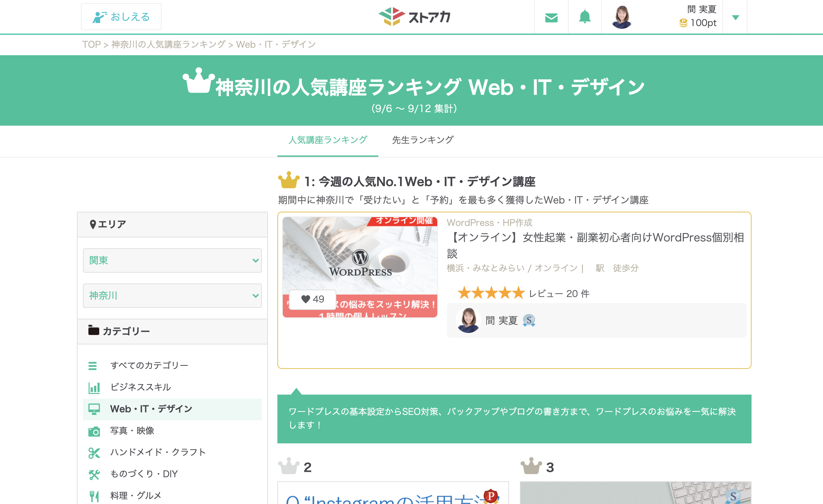Open the 関東 region dropdown
This screenshot has width=823, height=504.
(172, 260)
